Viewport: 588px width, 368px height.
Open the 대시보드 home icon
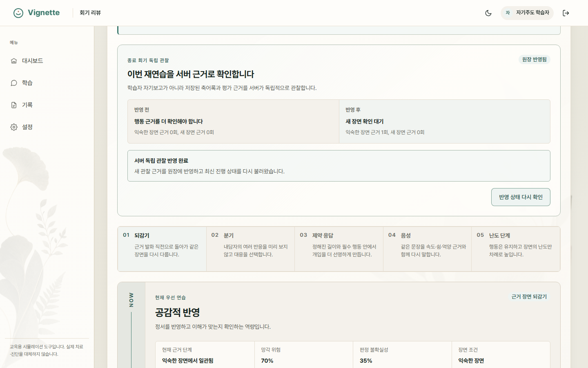tap(14, 61)
